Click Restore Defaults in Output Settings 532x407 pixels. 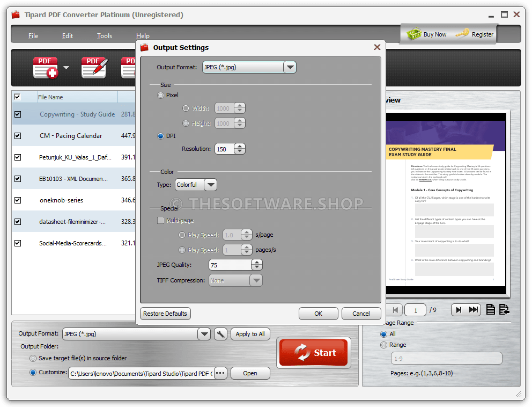click(165, 314)
